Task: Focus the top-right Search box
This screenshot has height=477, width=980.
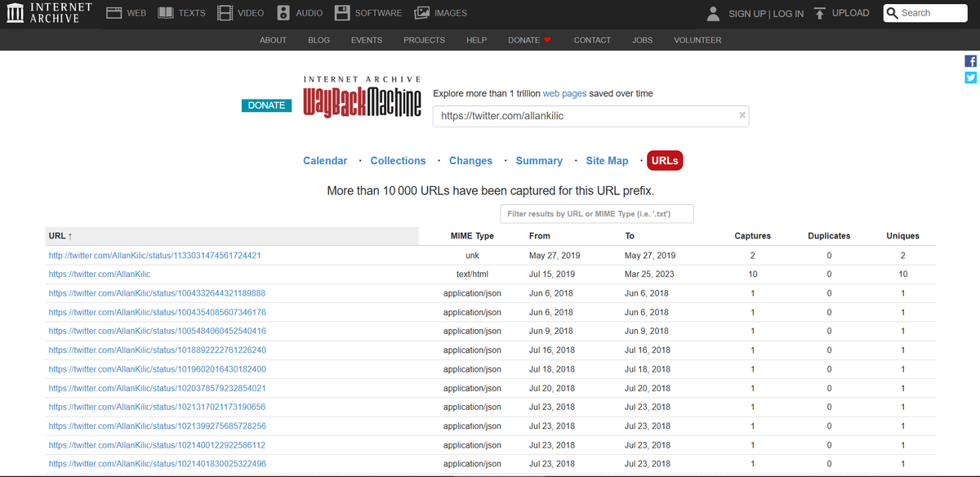Action: [x=925, y=13]
